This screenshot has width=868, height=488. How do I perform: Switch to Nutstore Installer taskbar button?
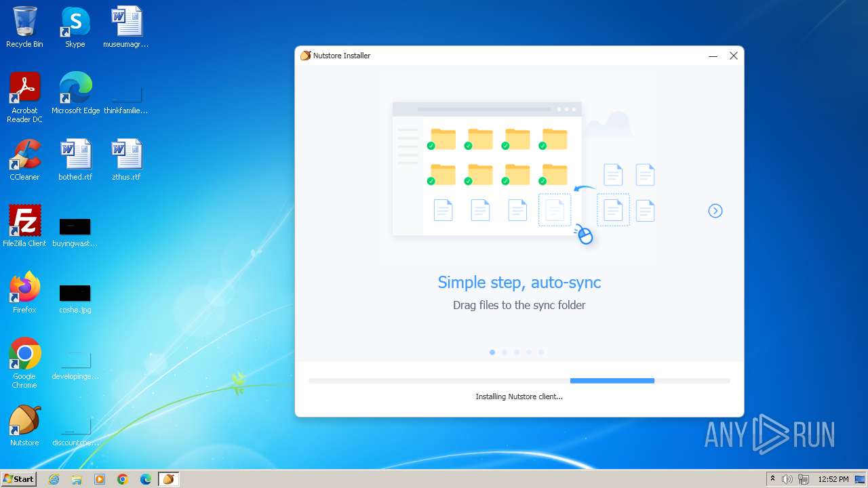click(169, 479)
